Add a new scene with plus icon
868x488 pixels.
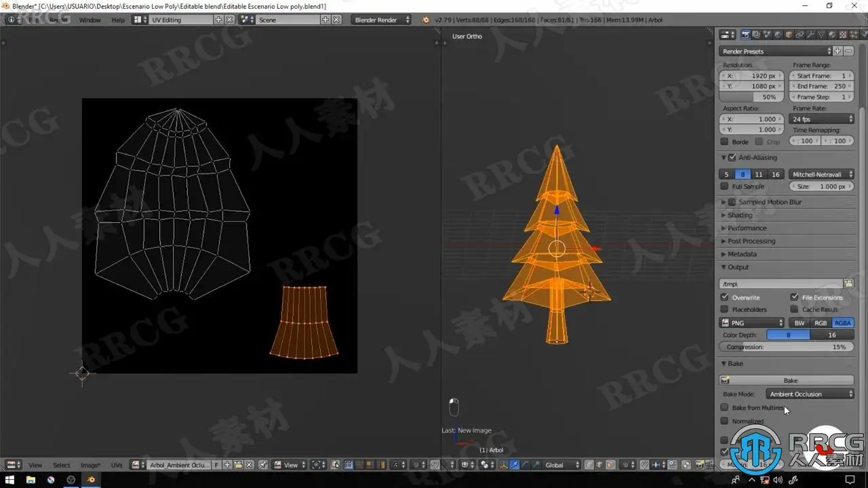325,20
